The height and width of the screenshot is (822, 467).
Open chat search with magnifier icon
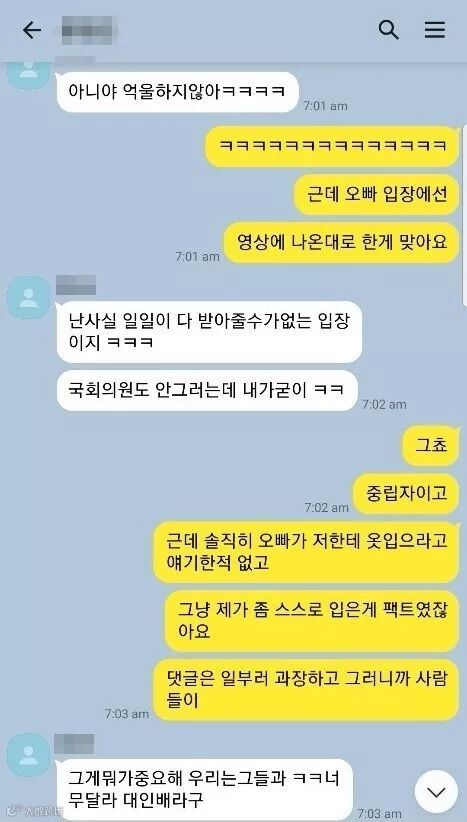point(388,30)
